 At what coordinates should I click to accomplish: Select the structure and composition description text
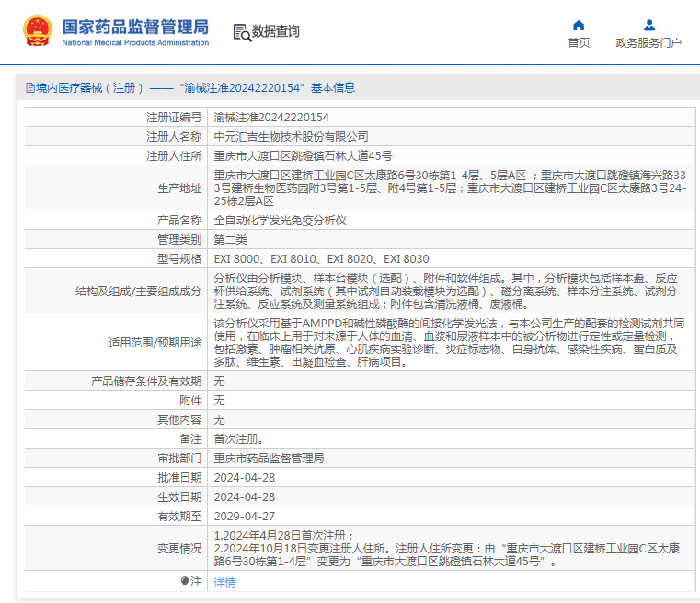tap(445, 290)
